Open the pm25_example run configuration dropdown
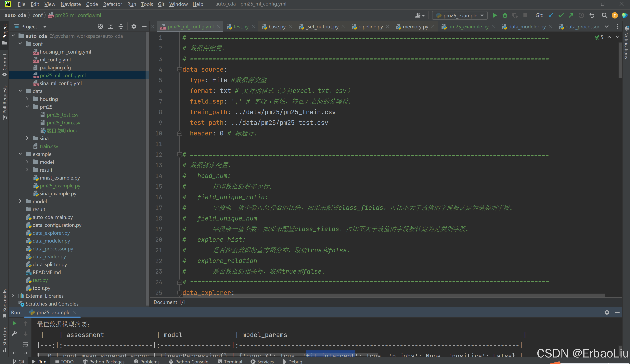The height and width of the screenshot is (364, 630). click(x=460, y=16)
